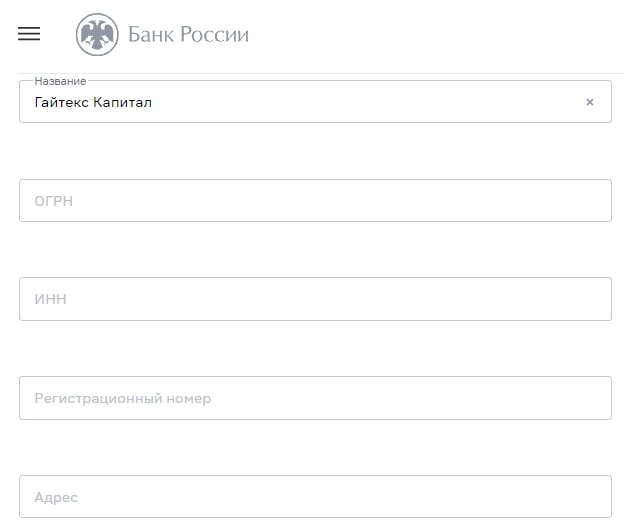This screenshot has width=624, height=531.
Task: Click the ОГРН placeholder text
Action: pyautogui.click(x=54, y=201)
